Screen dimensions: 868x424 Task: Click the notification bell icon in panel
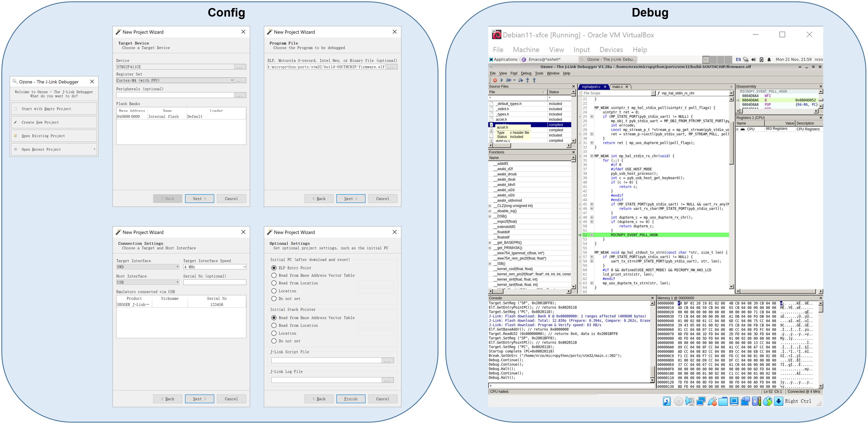click(769, 60)
